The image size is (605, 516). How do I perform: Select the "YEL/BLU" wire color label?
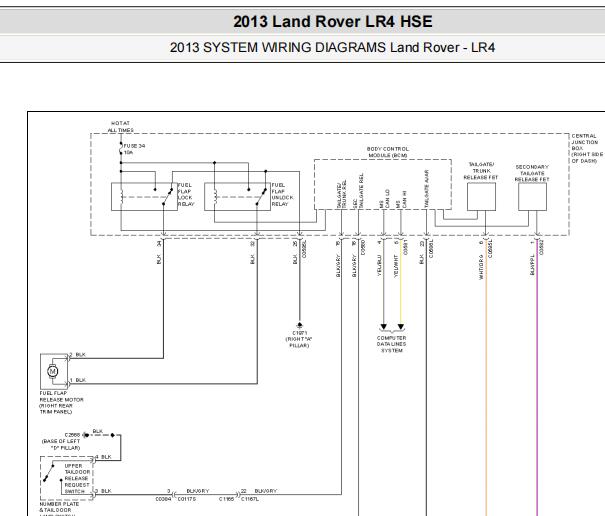(x=379, y=266)
